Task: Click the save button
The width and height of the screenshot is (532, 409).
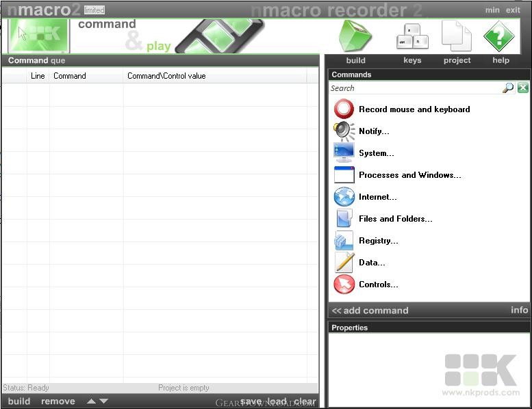Action: (251, 401)
